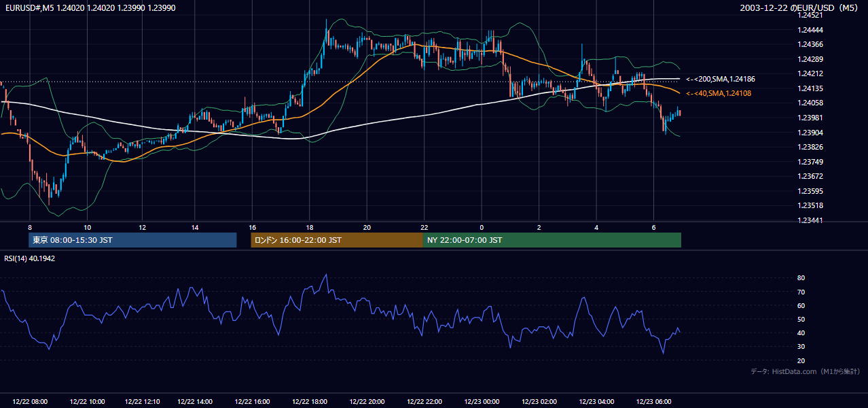Click hour 10 on the price chart hour axis
Screen dimensions: 868x408
(87, 227)
